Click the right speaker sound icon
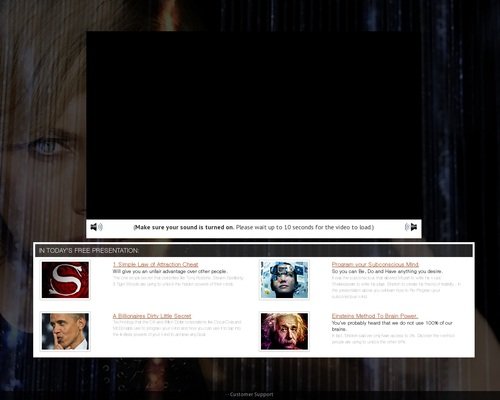This screenshot has height=400, width=500. coord(411,227)
